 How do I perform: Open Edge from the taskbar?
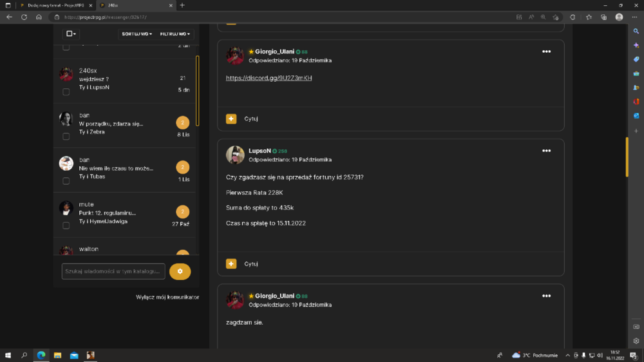point(41,355)
